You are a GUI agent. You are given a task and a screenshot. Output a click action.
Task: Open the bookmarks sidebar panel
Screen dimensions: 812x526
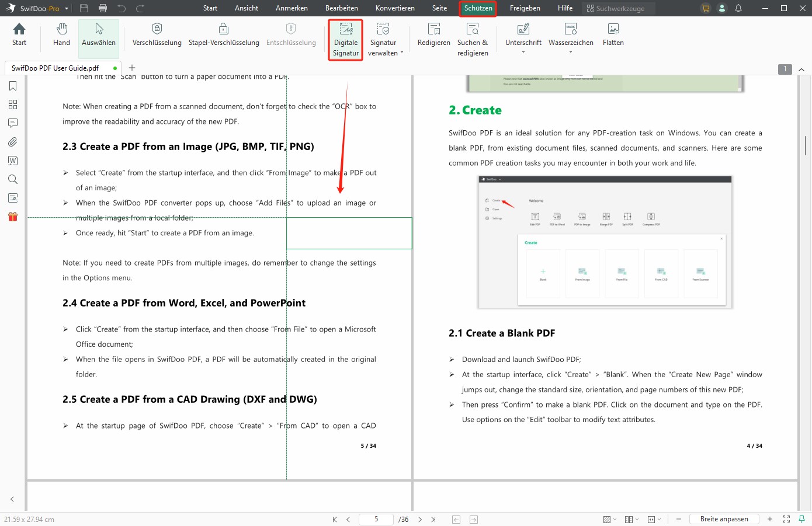(13, 86)
